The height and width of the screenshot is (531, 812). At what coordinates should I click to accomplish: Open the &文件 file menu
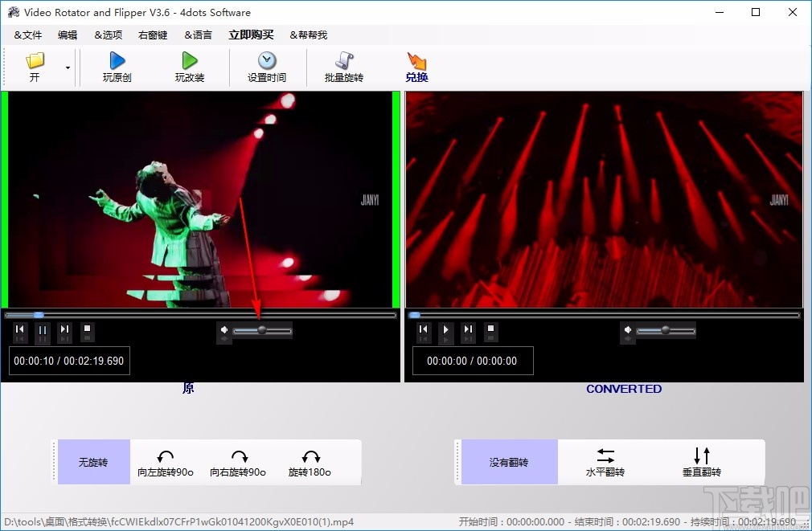point(27,35)
